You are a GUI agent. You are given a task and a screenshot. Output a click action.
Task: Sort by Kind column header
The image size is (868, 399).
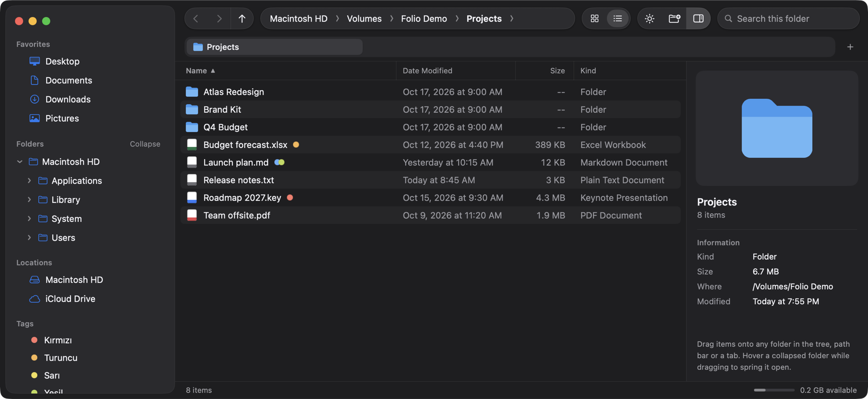pos(630,70)
